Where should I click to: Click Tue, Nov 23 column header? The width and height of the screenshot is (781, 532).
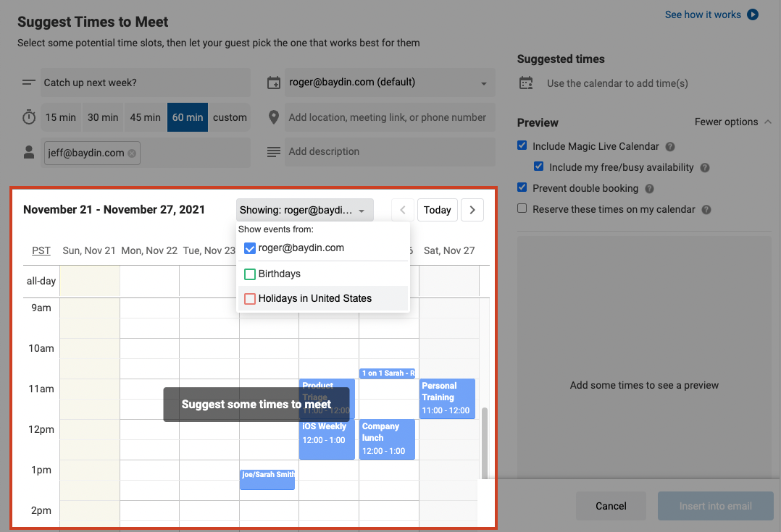pos(209,250)
